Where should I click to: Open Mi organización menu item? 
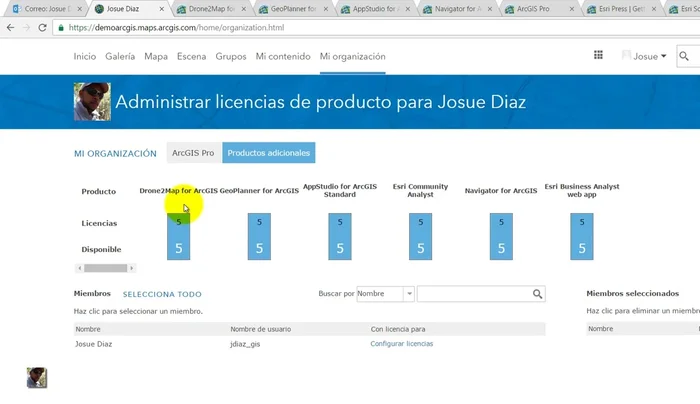tap(353, 57)
